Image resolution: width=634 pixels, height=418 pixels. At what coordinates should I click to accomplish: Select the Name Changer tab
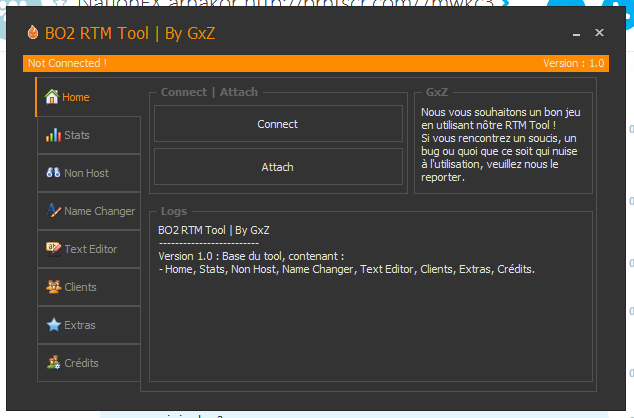(x=89, y=211)
